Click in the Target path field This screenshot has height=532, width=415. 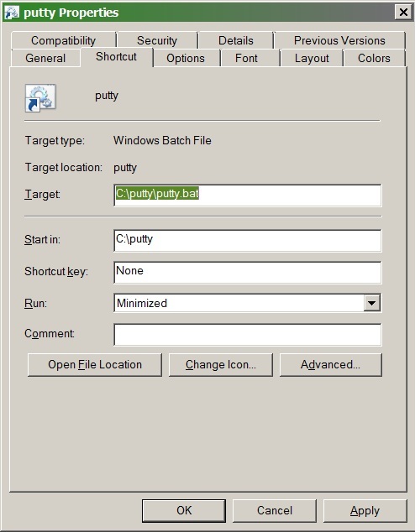[x=248, y=195]
